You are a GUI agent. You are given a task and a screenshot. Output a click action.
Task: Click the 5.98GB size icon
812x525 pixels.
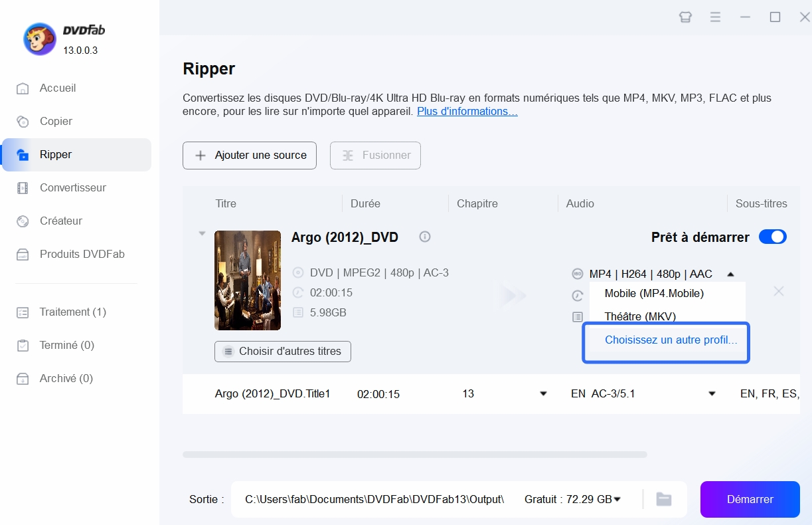tap(298, 312)
